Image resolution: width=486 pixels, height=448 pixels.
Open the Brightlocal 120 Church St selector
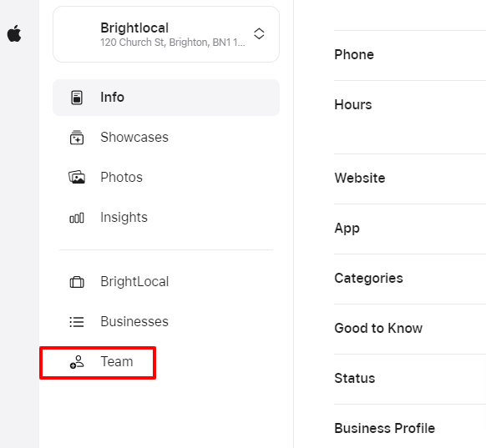pos(166,34)
